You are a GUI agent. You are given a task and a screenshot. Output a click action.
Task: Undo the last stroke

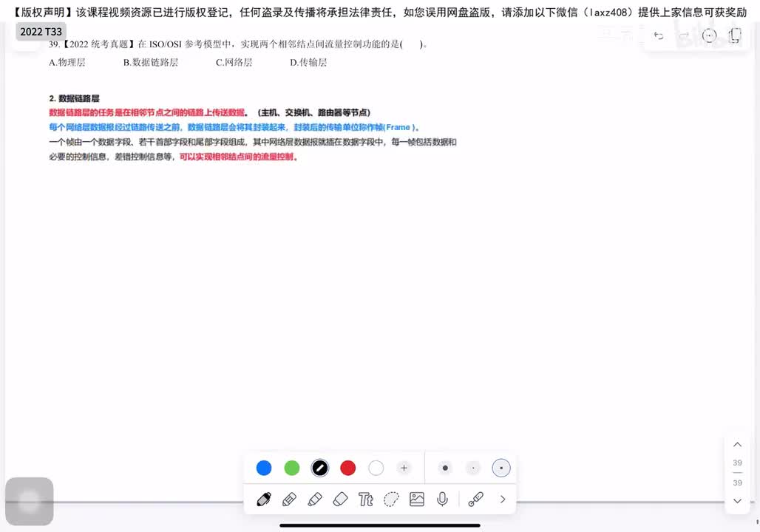pyautogui.click(x=658, y=35)
